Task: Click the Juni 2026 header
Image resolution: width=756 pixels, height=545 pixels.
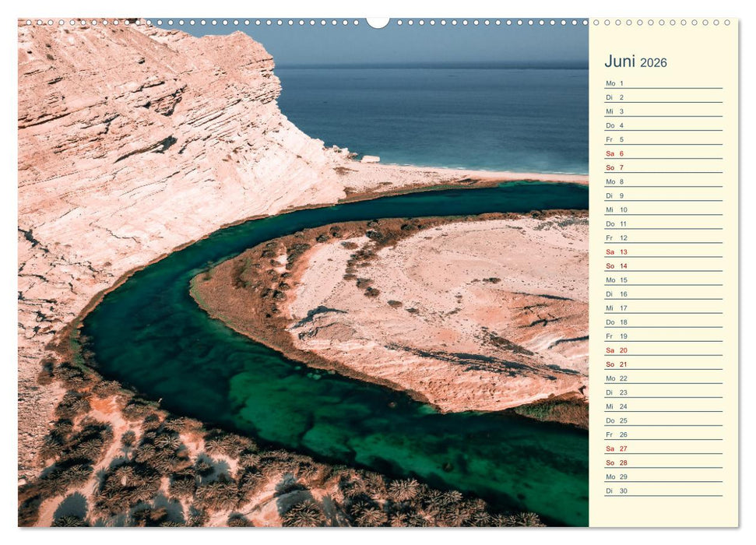Action: (x=635, y=61)
